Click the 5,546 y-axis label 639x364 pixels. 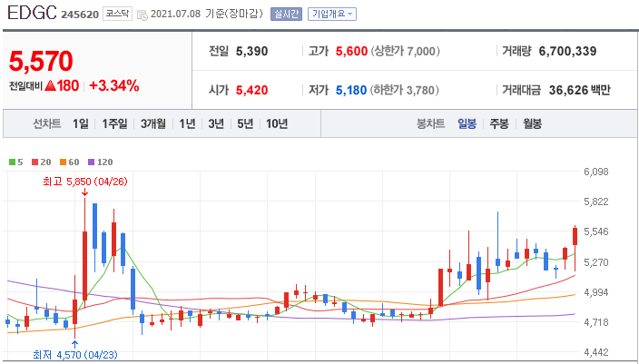tap(596, 232)
